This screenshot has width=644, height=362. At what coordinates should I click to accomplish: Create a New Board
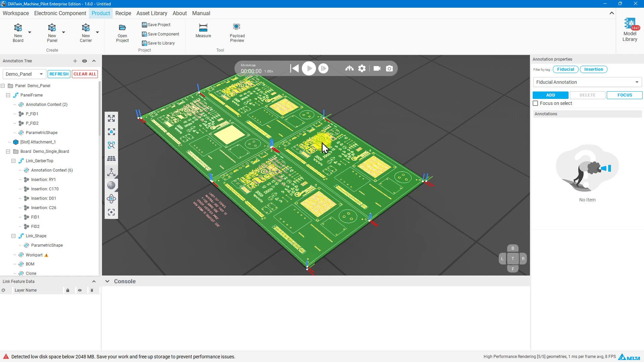pos(18,33)
